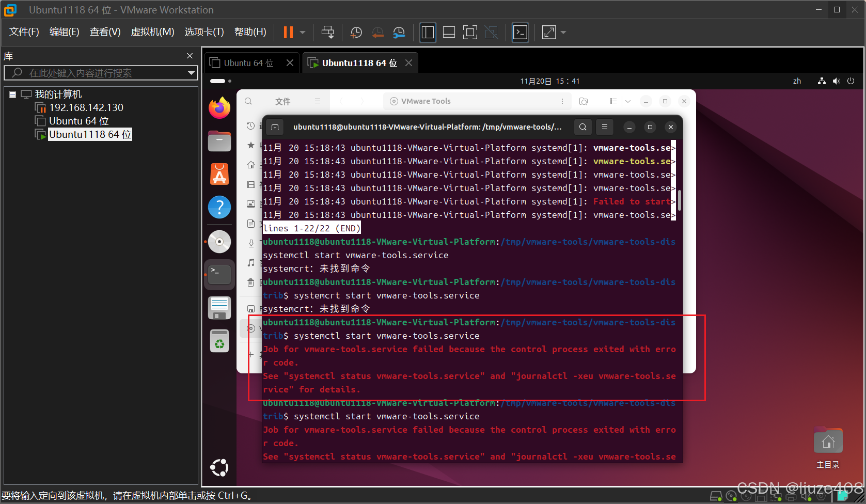Open the Trash from the Ubuntu dock
866x504 pixels.
pos(219,341)
